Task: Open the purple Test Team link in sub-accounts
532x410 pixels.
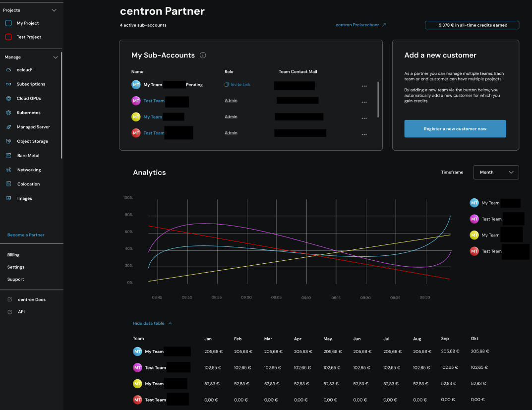Action: (154, 101)
